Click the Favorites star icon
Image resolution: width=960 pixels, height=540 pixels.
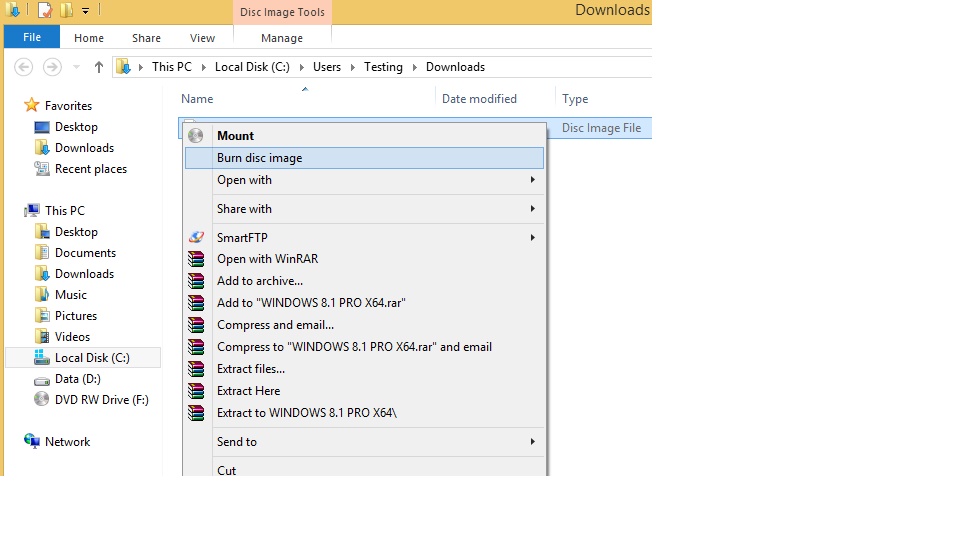point(31,105)
